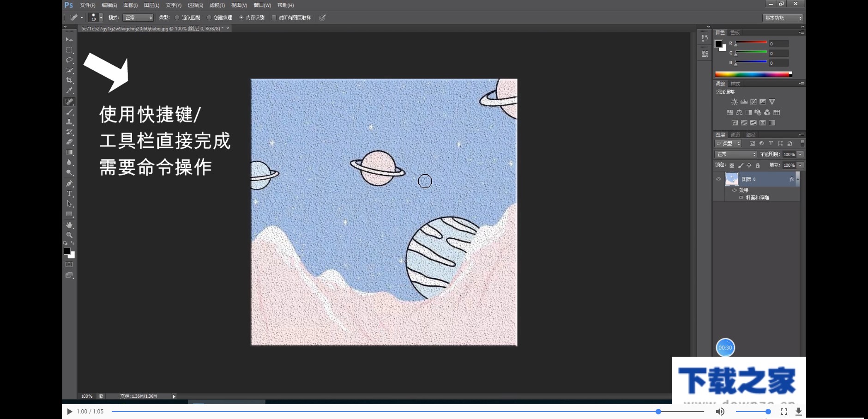Choose the 创建纹理 radio option
Viewport: 868px width, 419px height.
coord(209,18)
